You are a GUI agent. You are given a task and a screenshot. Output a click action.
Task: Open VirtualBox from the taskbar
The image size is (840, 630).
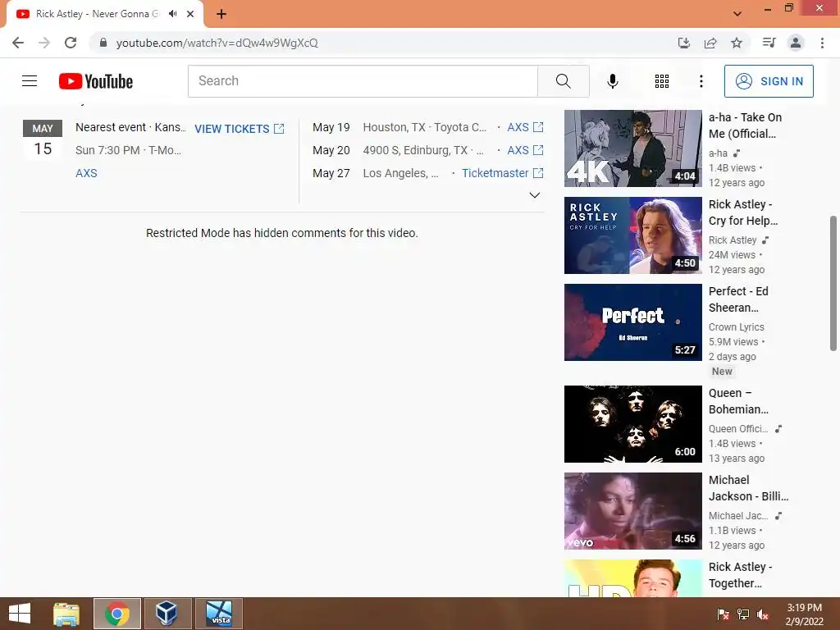167,614
